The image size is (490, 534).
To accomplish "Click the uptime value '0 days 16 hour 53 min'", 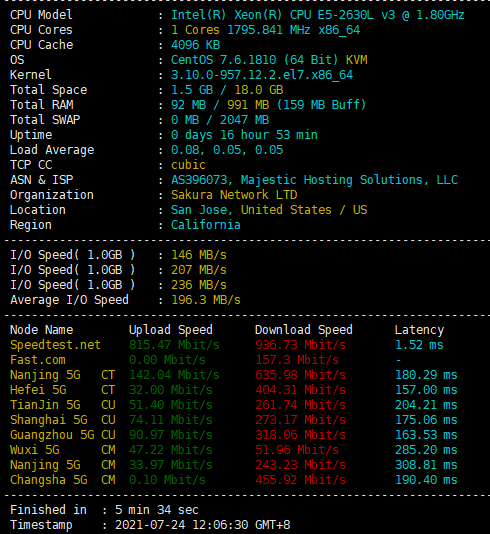I will tap(244, 135).
